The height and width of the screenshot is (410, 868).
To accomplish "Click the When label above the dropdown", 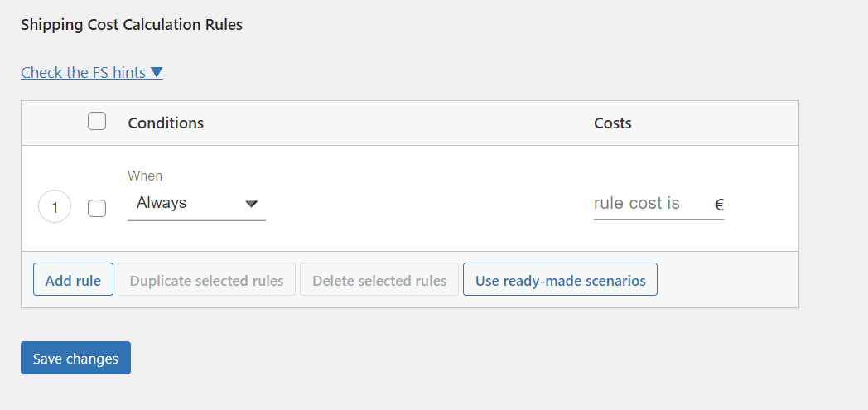I will click(x=145, y=176).
